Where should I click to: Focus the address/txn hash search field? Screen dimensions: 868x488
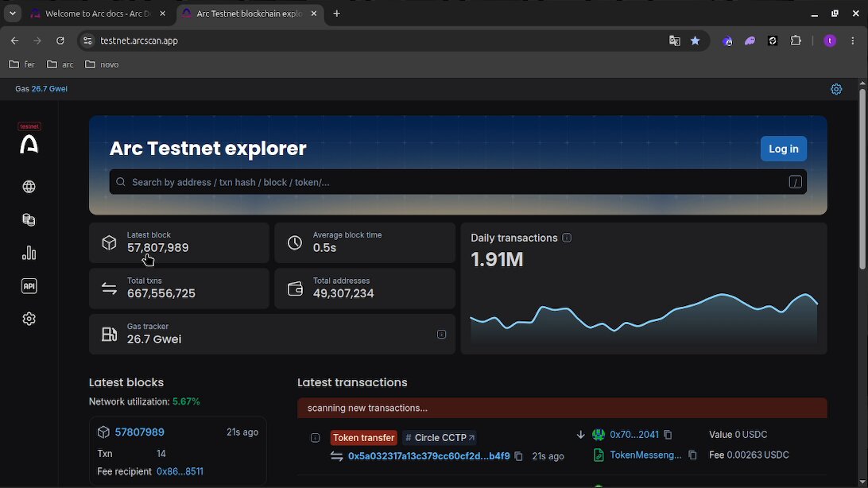tap(458, 182)
